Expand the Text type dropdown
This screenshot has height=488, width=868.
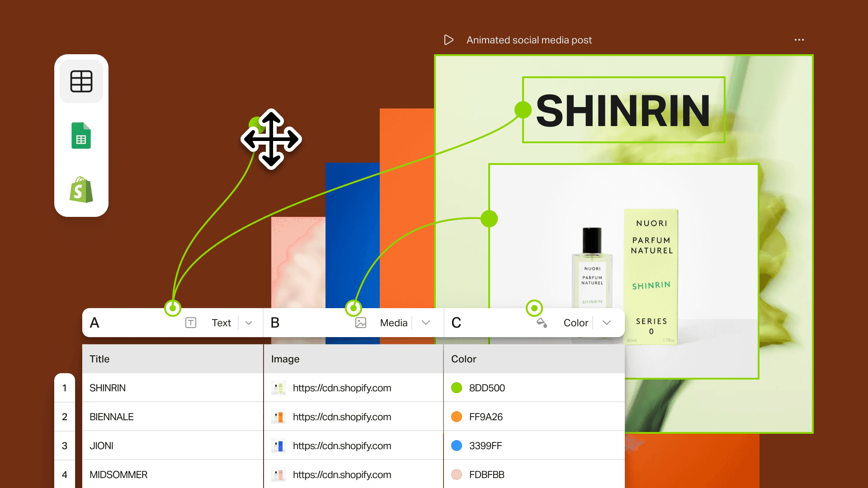tap(249, 323)
